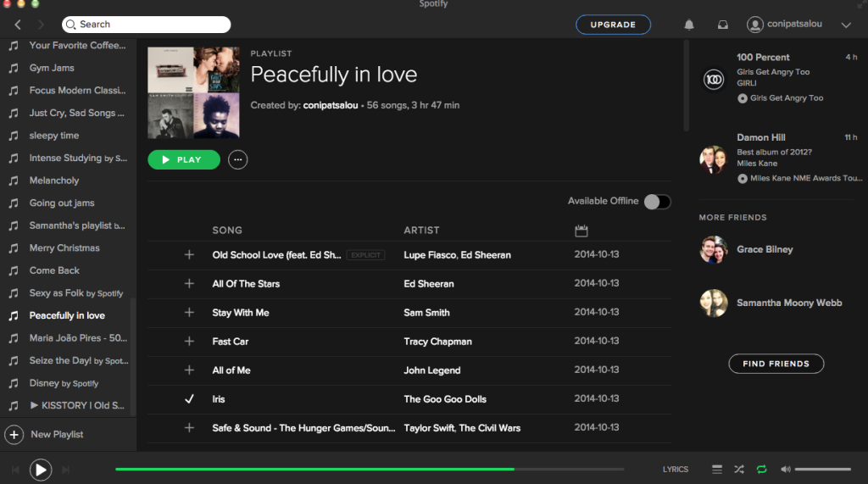Open the 100 Percent friend activity logo
868x484 pixels.
714,79
